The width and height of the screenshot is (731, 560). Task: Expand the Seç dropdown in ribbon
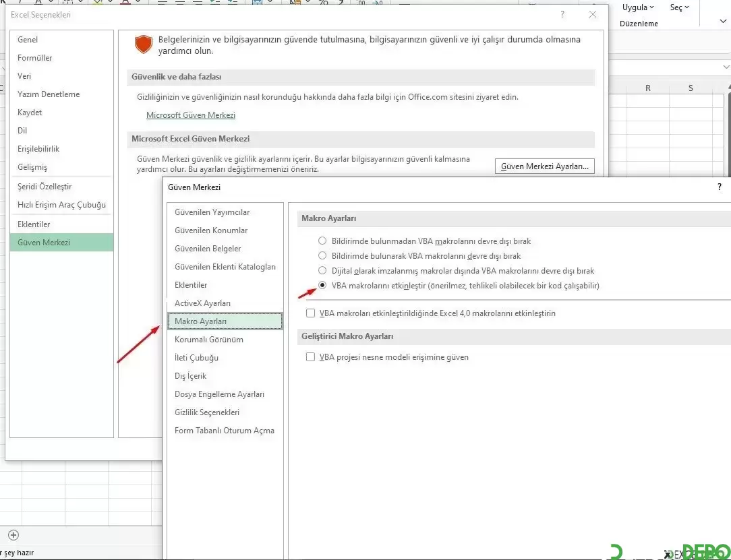[x=679, y=7]
